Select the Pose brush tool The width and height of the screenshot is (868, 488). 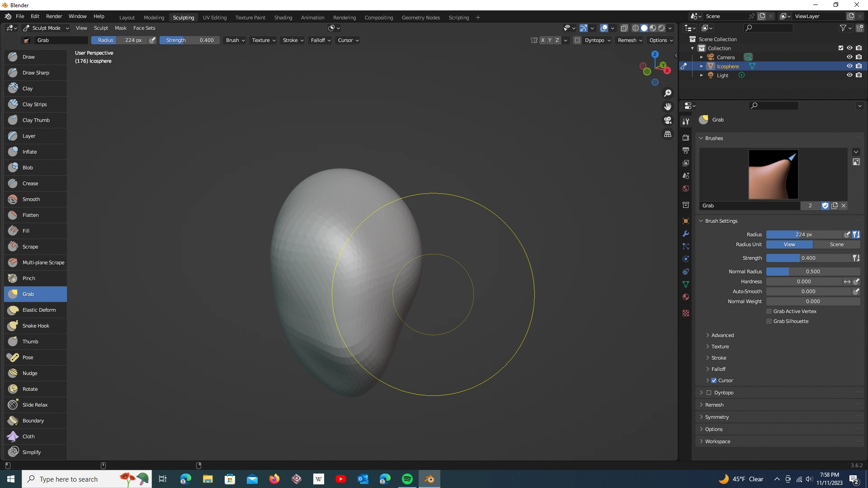click(28, 357)
